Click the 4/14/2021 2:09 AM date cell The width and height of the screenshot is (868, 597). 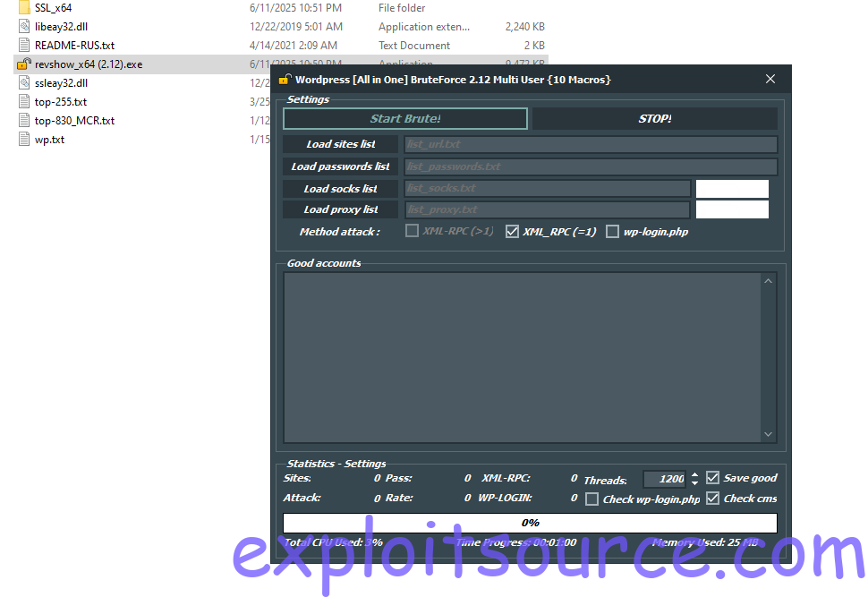click(294, 46)
